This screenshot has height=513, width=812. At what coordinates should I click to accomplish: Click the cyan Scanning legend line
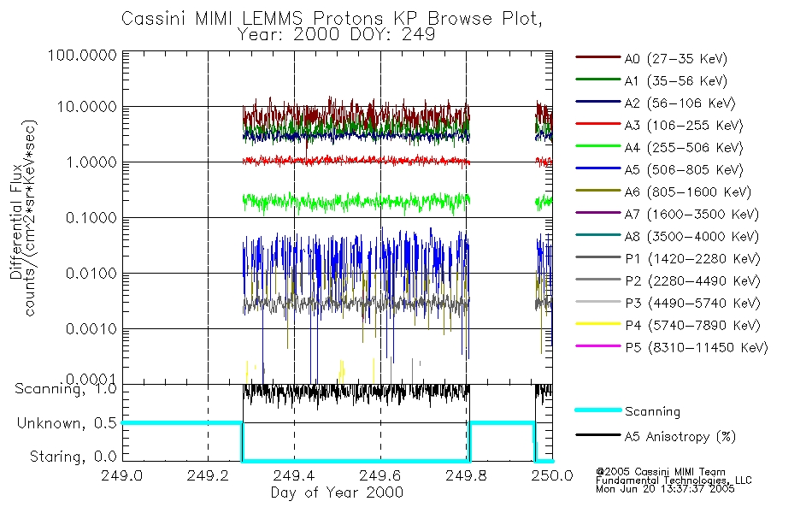(x=597, y=410)
